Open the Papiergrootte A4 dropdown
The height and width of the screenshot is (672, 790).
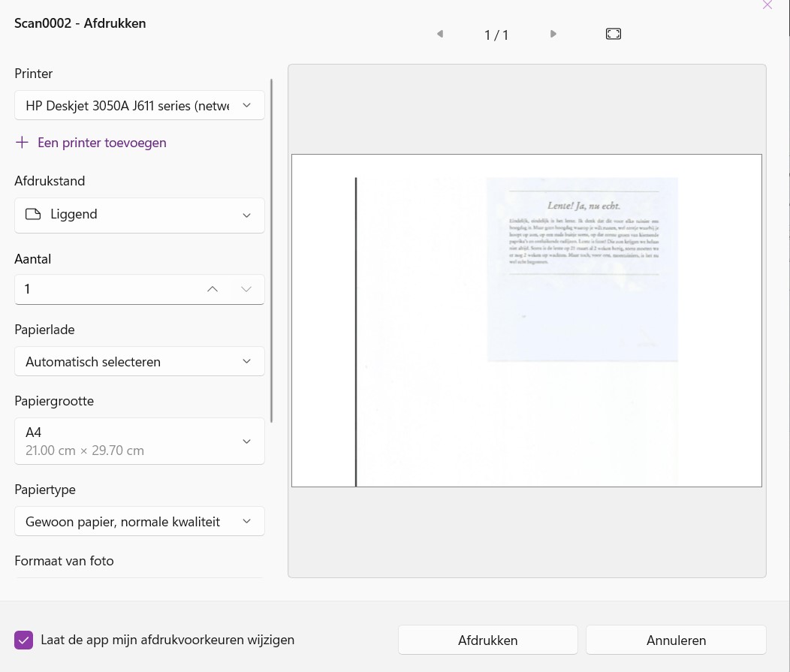(140, 441)
